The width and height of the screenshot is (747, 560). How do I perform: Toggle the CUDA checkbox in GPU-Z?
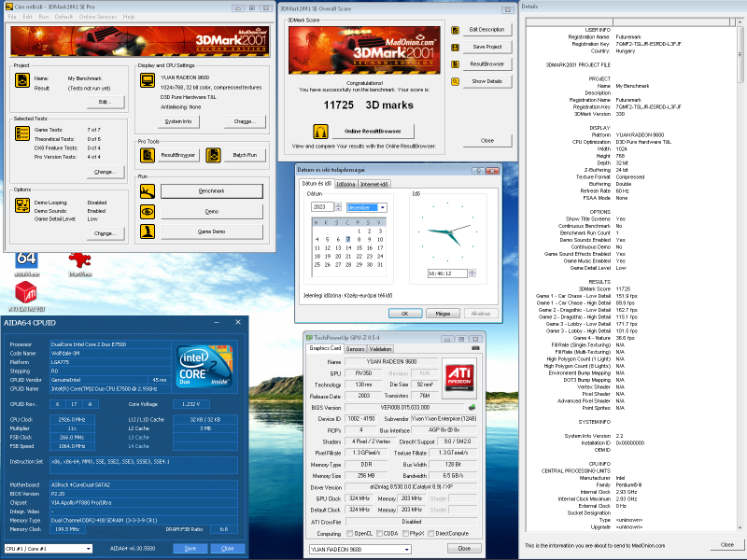pos(380,533)
